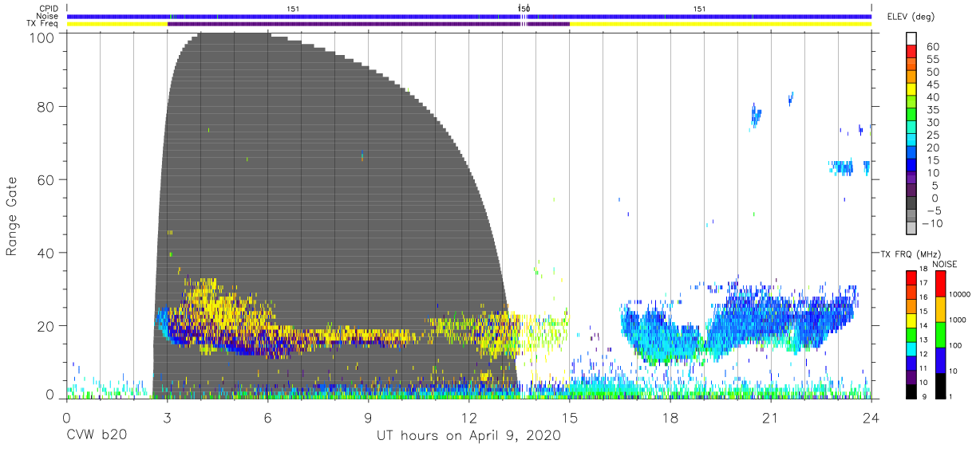Click the 30 label on the ELEV color bar
The image size is (980, 452).
click(x=934, y=122)
